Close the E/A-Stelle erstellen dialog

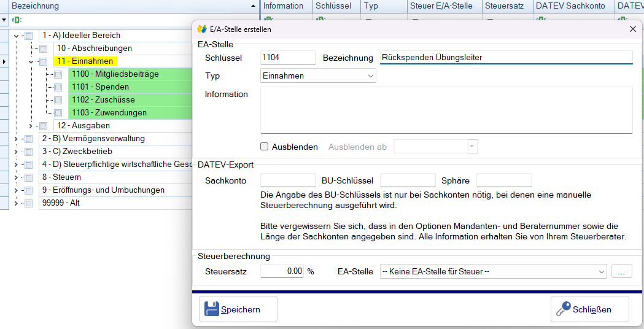coord(633,29)
